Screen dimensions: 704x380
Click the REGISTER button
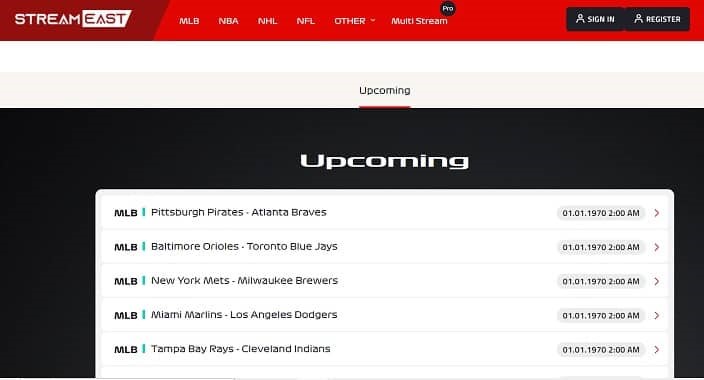pyautogui.click(x=657, y=19)
